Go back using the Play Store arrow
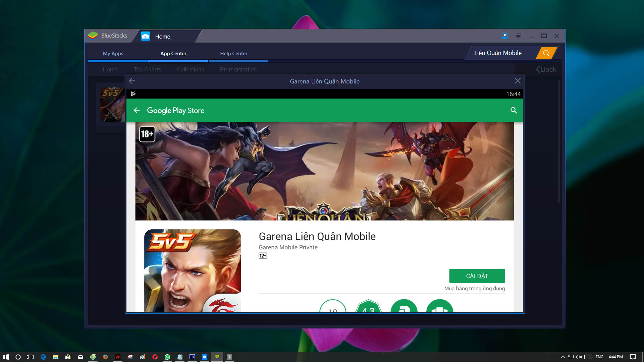 137,110
